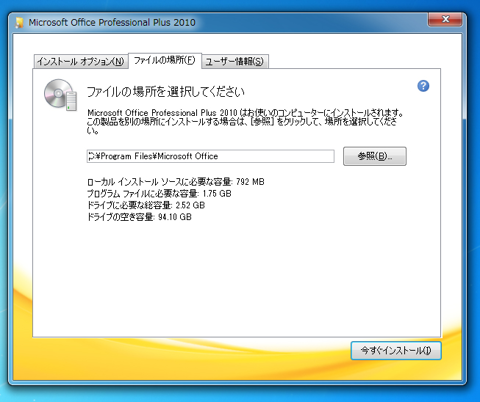480x402 pixels.
Task: Click the ファイルの場所を選択してください heading
Action: (x=166, y=92)
